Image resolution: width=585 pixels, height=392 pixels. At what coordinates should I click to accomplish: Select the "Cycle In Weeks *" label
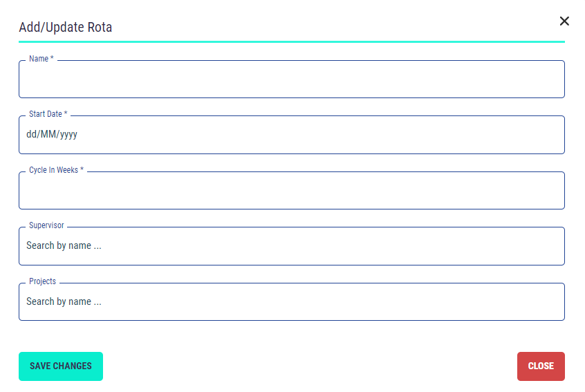click(x=56, y=170)
